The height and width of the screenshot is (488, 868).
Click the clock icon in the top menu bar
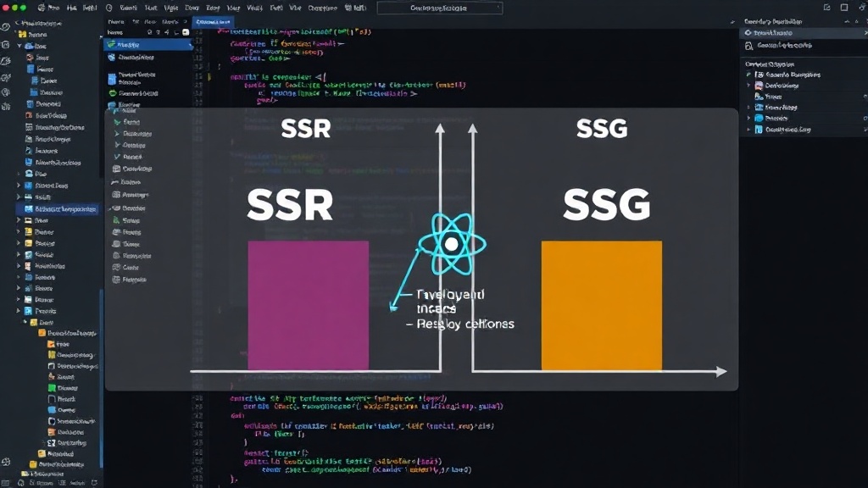[x=109, y=8]
